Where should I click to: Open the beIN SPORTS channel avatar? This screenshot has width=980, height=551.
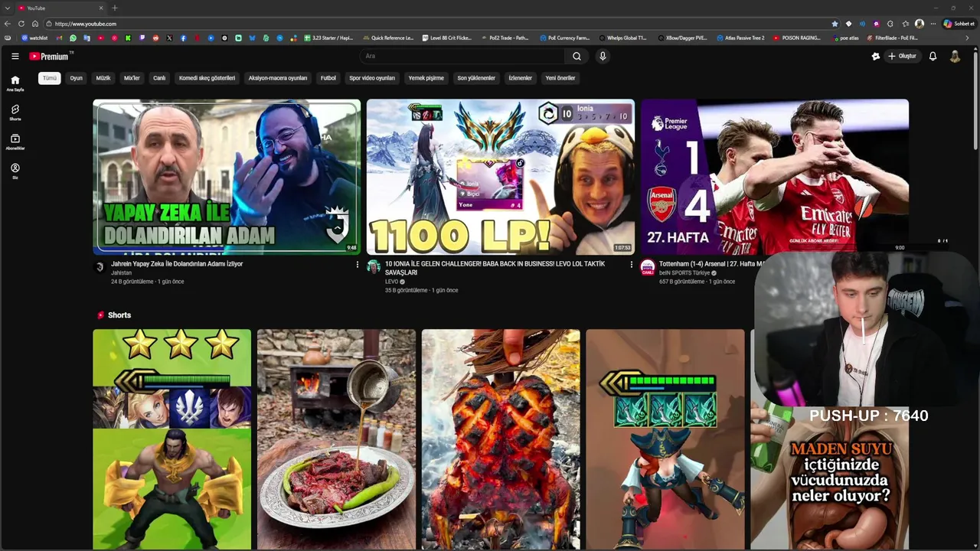647,266
